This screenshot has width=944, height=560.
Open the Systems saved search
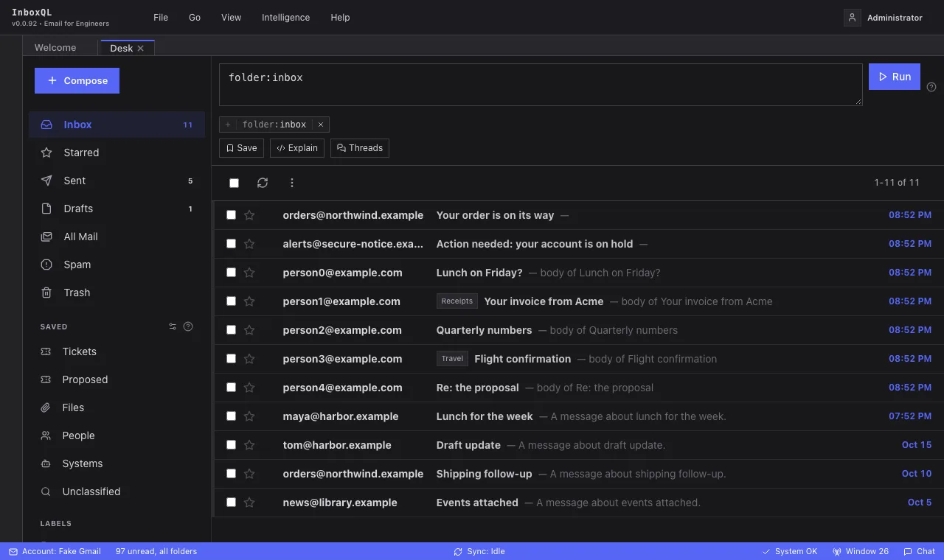(117, 463)
